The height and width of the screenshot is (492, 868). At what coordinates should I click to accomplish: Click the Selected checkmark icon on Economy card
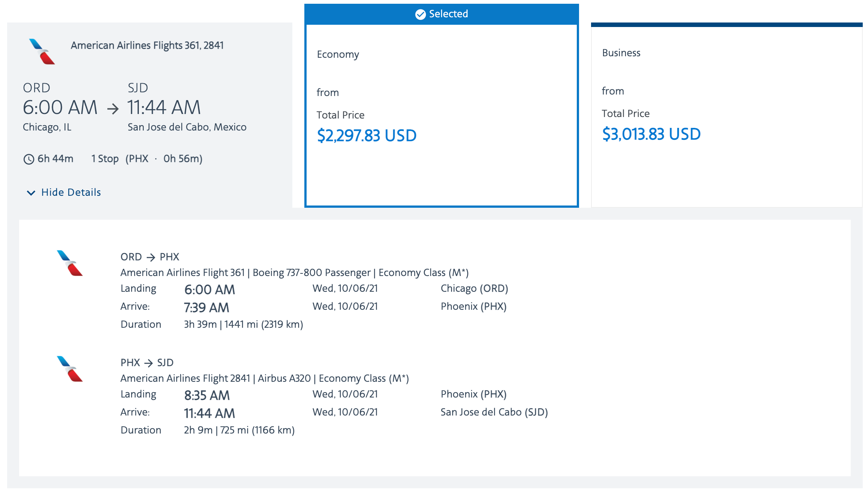tap(420, 14)
